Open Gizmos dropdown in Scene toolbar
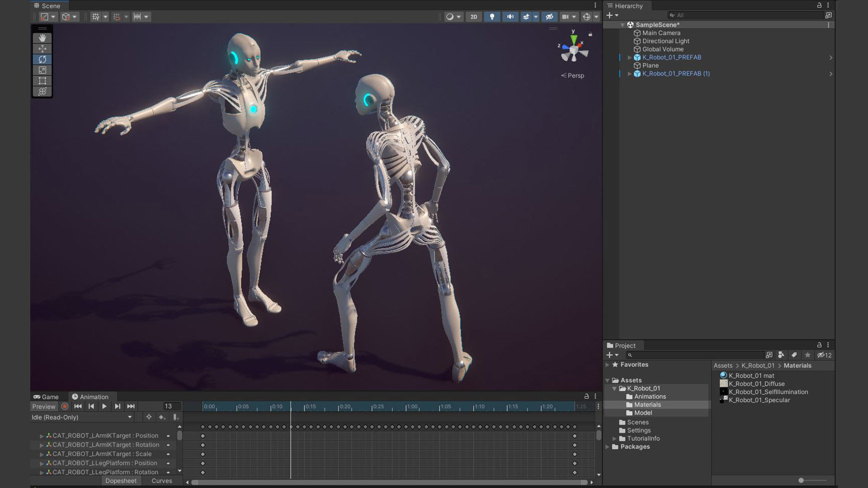868x488 pixels. click(596, 17)
